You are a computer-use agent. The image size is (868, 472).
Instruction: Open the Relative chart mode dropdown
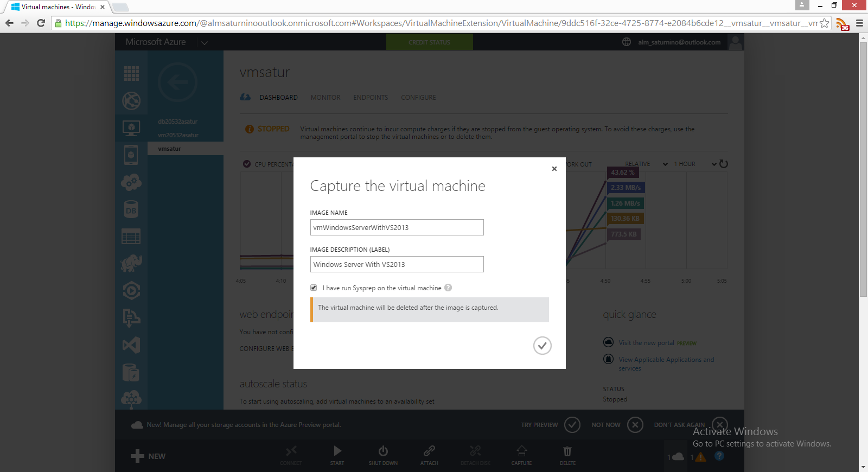646,164
